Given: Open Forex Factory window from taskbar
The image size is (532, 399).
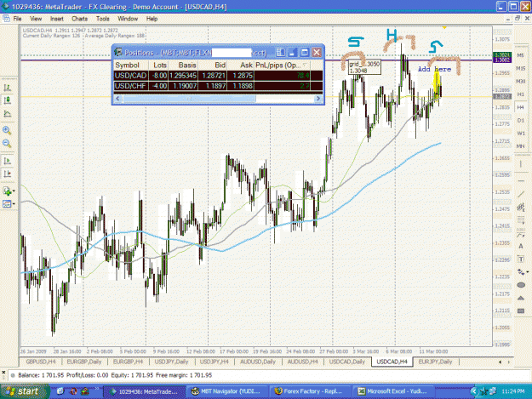Looking at the screenshot, I should pyautogui.click(x=312, y=391).
